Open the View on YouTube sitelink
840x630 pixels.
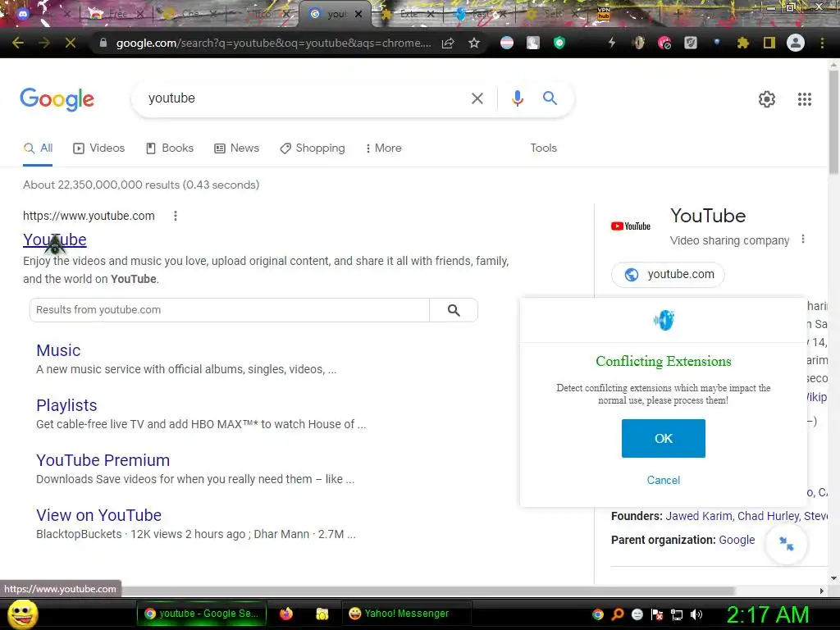(98, 515)
